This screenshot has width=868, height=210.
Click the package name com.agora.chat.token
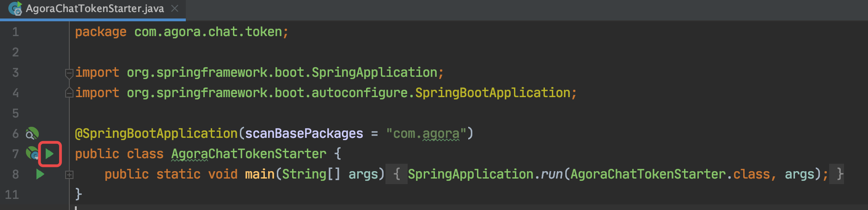[x=208, y=32]
